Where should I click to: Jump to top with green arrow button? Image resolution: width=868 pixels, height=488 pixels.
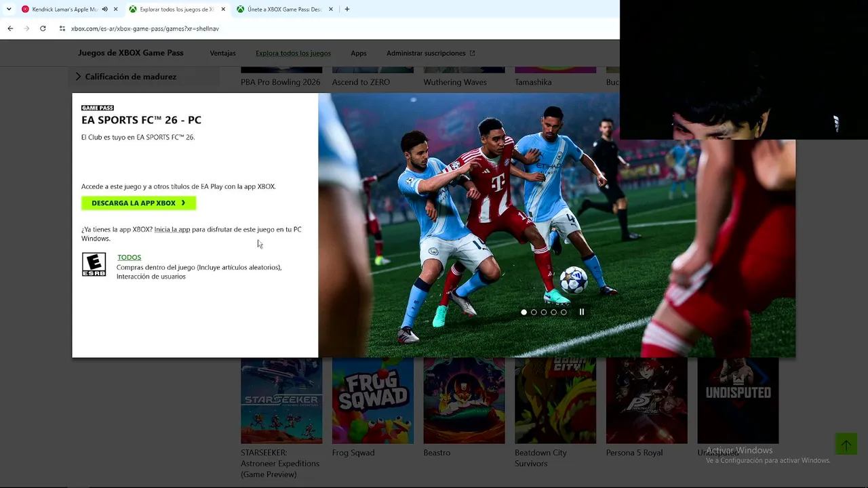pos(846,445)
